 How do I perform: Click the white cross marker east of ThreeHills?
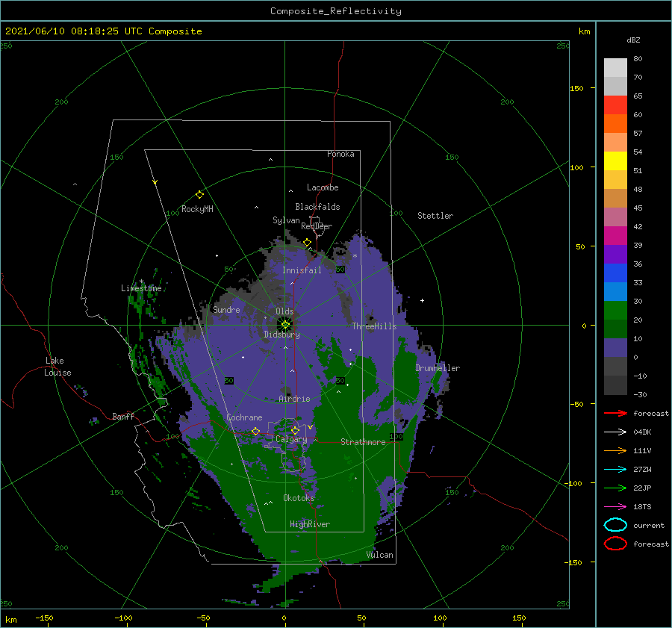[x=422, y=300]
